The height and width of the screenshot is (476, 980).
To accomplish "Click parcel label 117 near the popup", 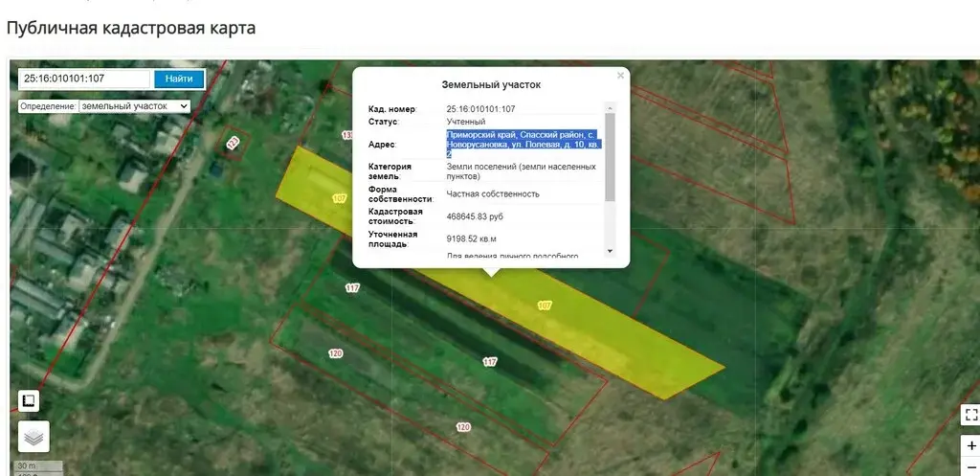I will click(x=352, y=287).
